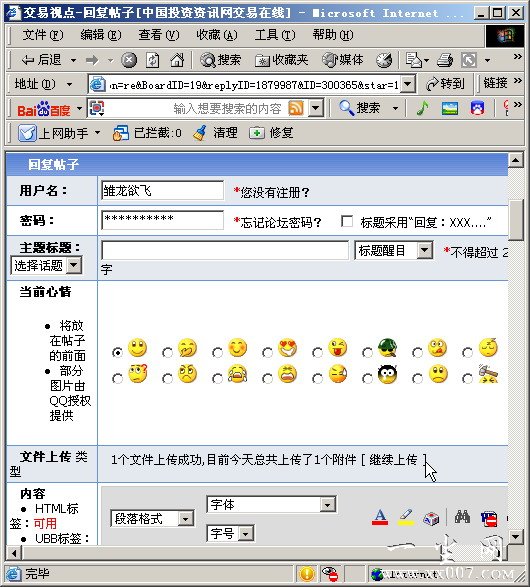
Task: Stop page loading with Stop icon
Action: 129,60
